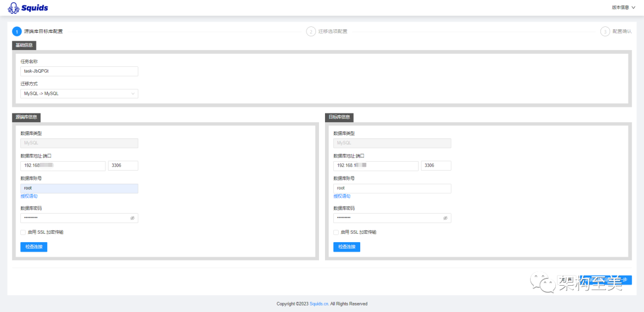This screenshot has width=644, height=312.
Task: Click the Squids logo
Action: coord(27,7)
